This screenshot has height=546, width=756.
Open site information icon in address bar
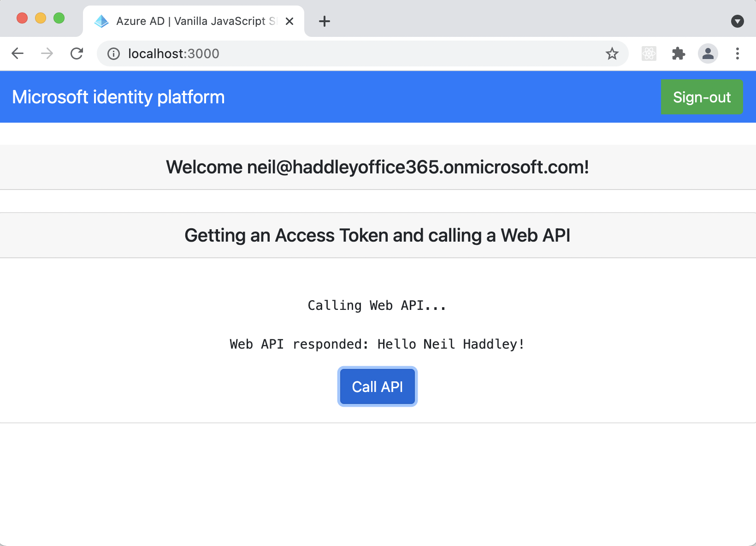[x=113, y=54]
